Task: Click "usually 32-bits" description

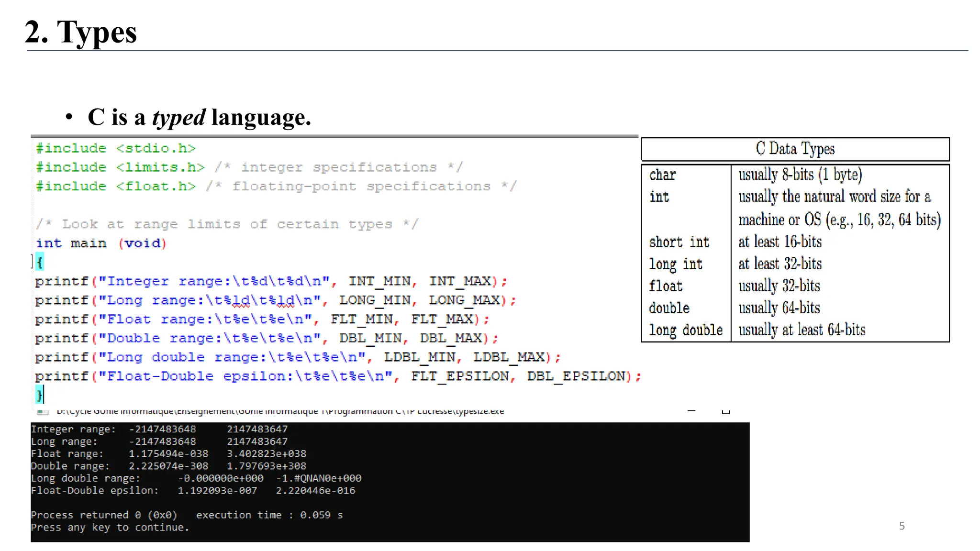Action: (779, 286)
